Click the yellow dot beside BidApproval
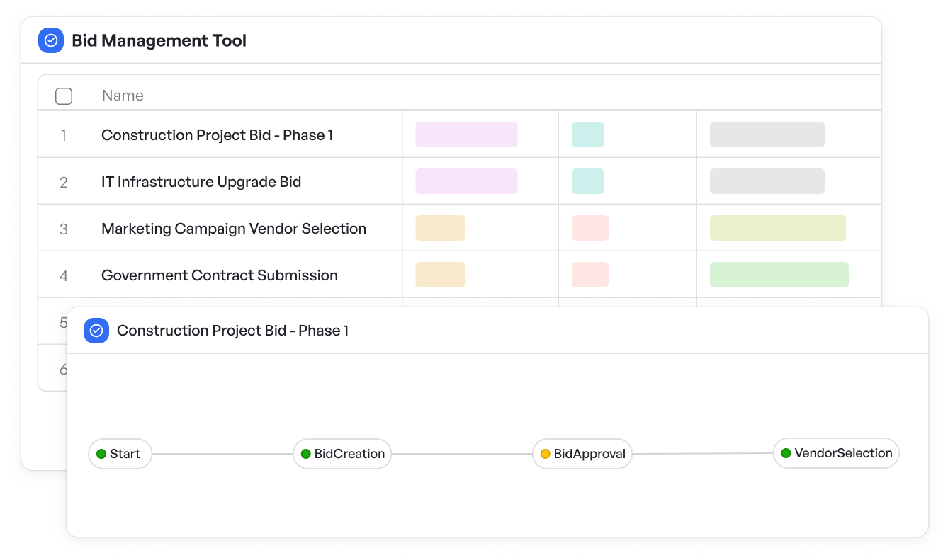This screenshot has height=560, width=948. click(546, 454)
